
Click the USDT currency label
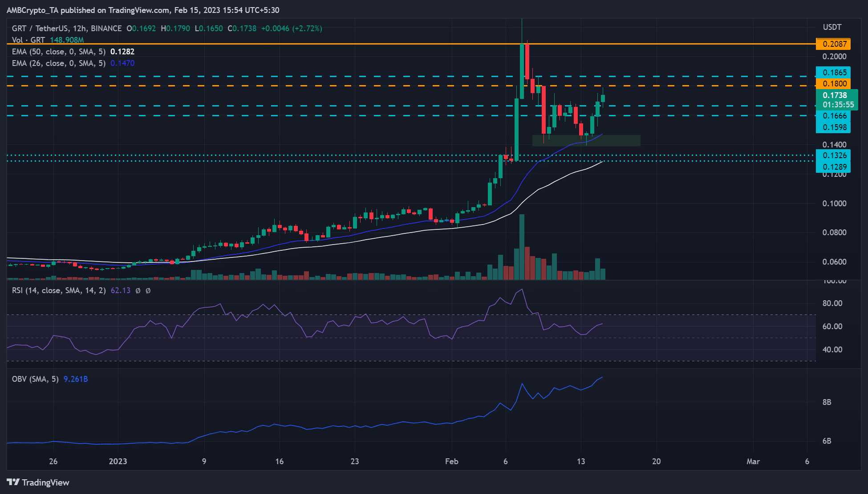(x=832, y=27)
